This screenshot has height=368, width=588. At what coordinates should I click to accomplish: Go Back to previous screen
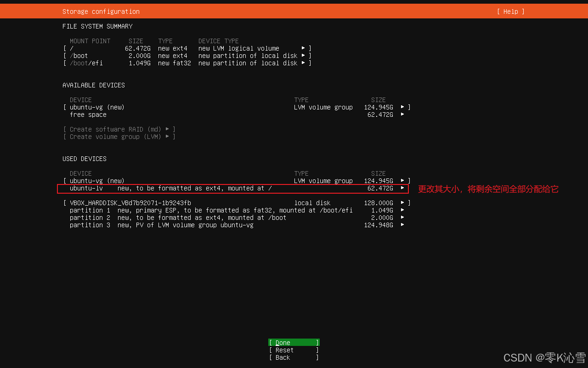[x=294, y=357]
